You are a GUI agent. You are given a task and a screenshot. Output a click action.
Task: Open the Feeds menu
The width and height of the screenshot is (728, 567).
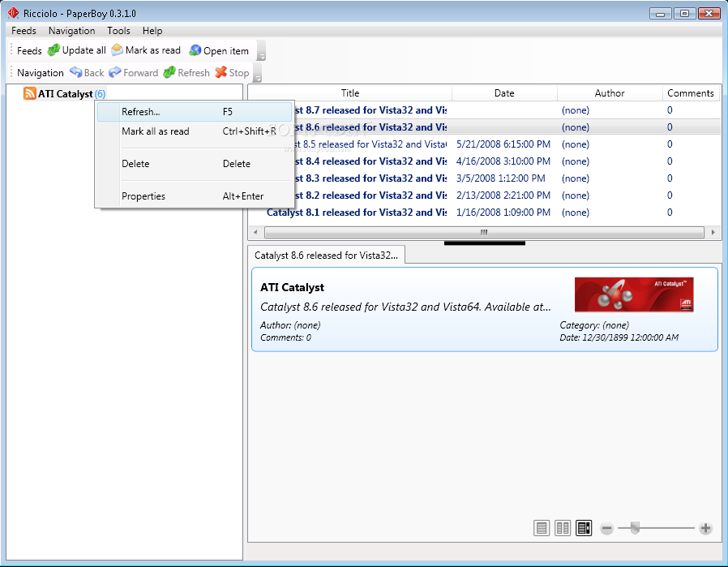[24, 31]
